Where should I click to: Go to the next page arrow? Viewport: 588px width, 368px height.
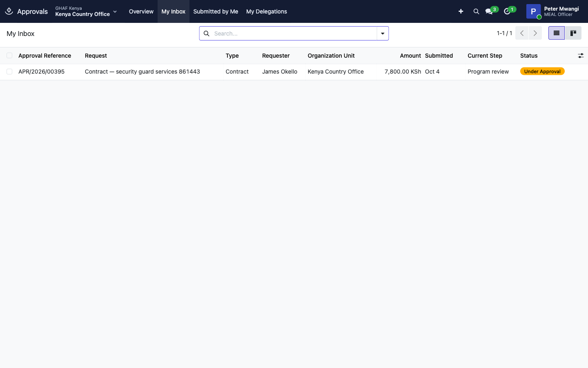tap(535, 33)
